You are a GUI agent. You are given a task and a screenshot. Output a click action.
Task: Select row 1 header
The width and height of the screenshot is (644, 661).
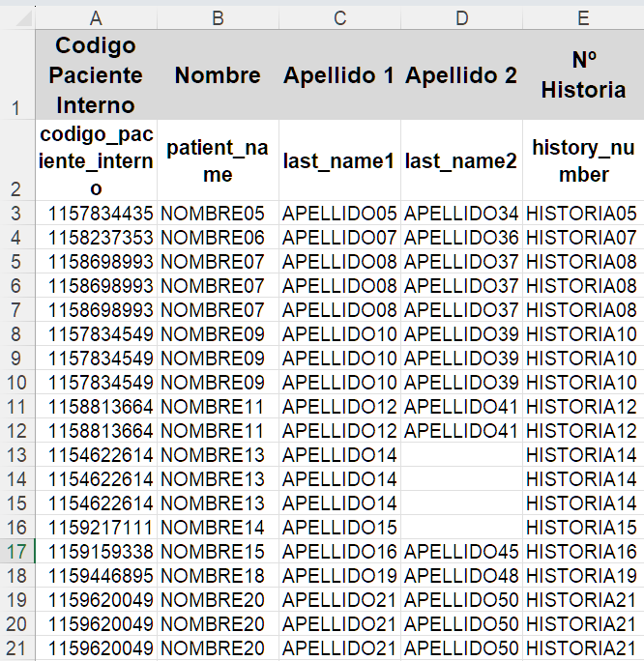[17, 75]
